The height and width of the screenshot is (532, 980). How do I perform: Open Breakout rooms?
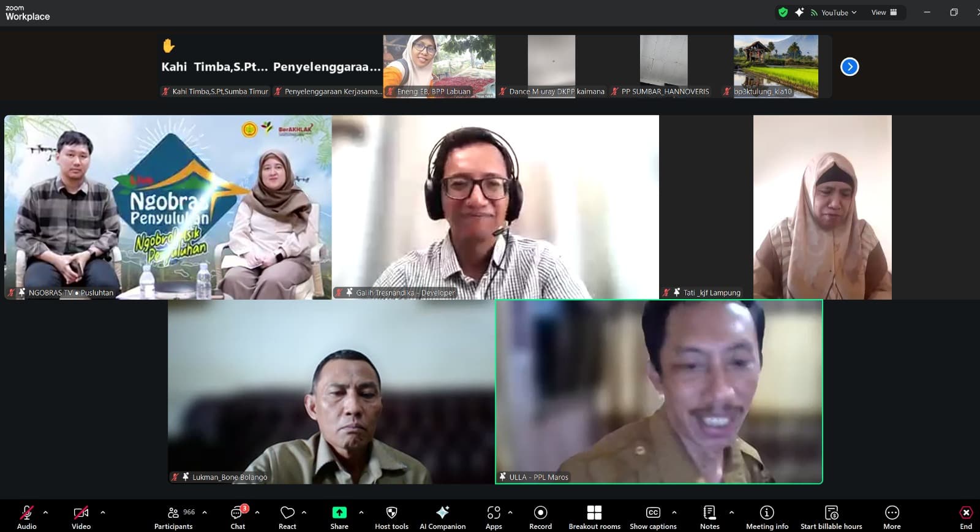[594, 517]
